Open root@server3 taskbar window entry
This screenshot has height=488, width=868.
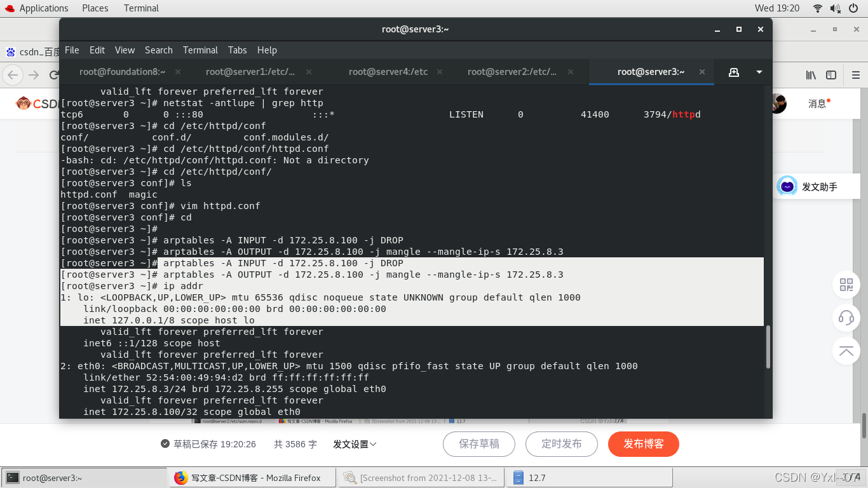84,478
